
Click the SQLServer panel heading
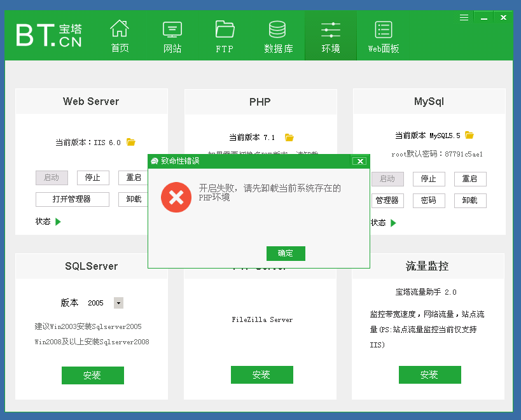pos(92,266)
